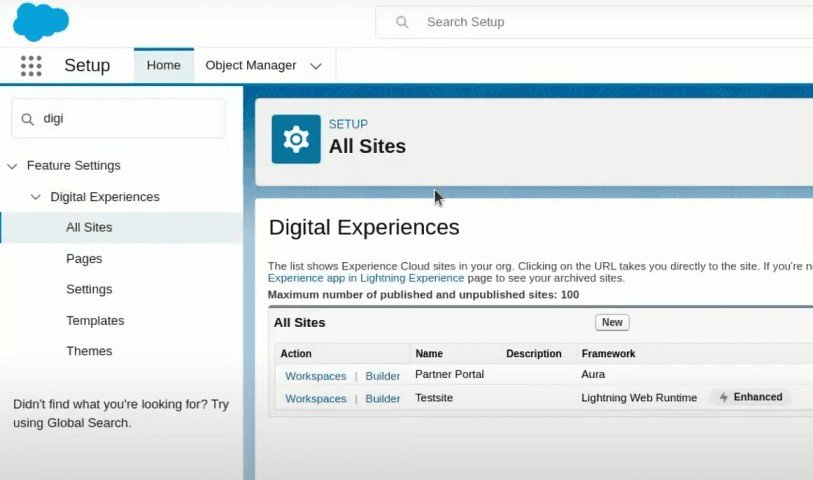813x480 pixels.
Task: Click the New site button
Action: pos(612,322)
